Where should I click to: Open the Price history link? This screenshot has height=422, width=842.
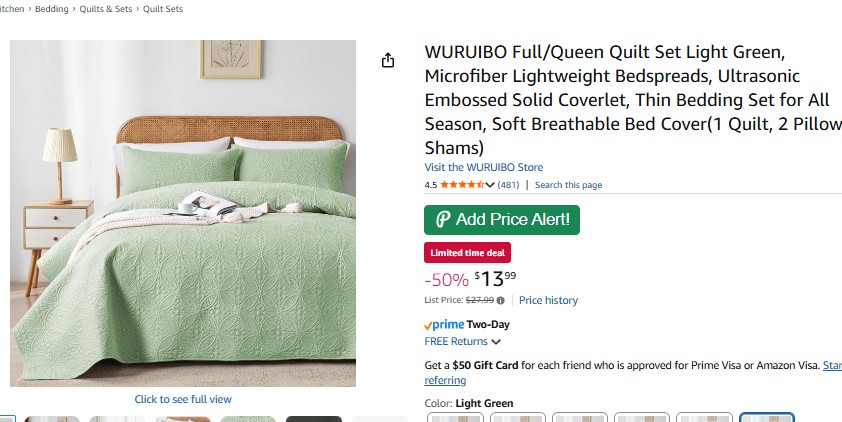click(x=548, y=300)
